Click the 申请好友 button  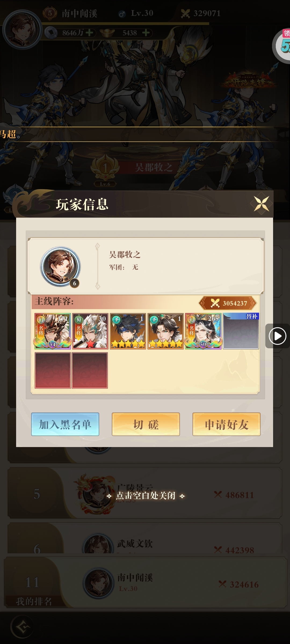(x=226, y=424)
